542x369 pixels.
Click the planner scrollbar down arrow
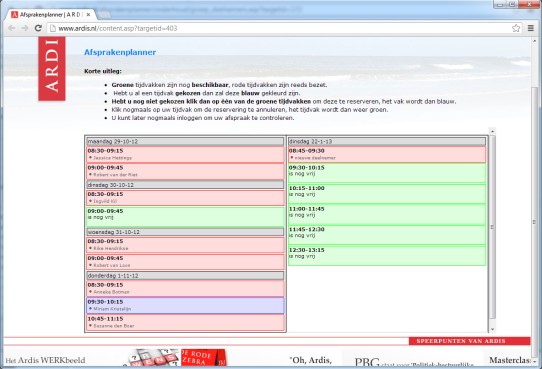point(493,329)
